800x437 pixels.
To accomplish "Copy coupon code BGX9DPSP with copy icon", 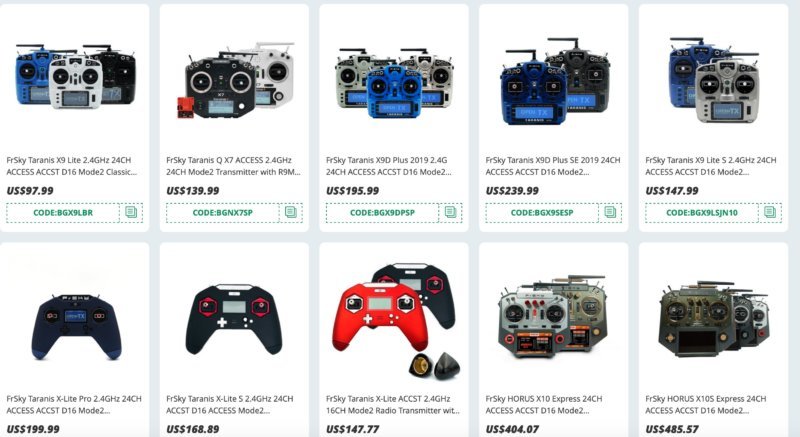I will click(x=451, y=212).
